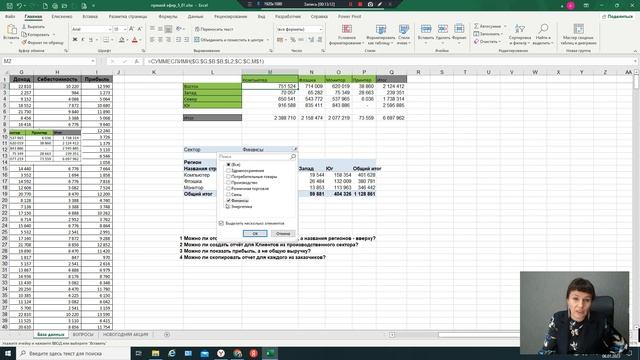Apply percent number style

tap(293, 40)
